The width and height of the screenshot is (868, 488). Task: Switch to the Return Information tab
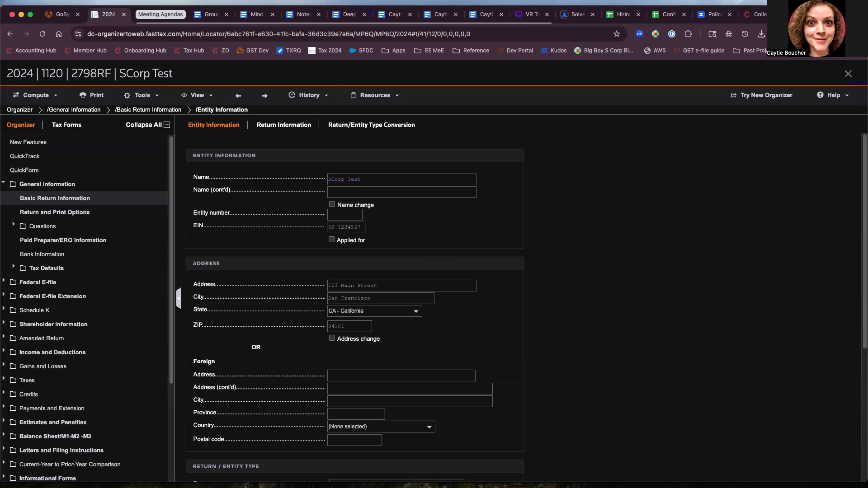click(x=283, y=125)
